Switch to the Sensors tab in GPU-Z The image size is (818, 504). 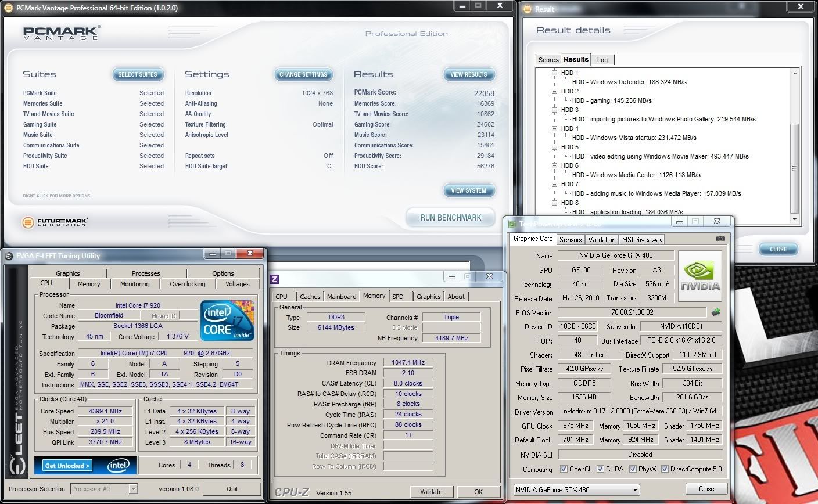click(x=570, y=239)
